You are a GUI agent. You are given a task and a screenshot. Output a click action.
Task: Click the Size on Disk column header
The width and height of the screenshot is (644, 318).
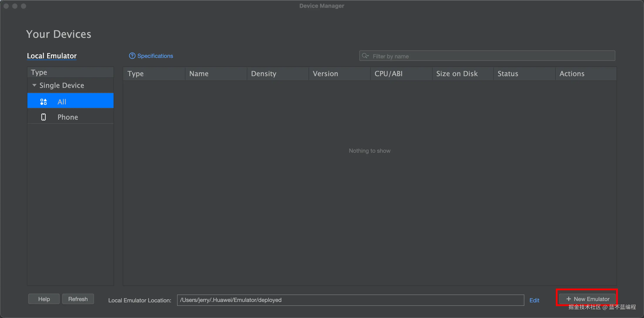[x=457, y=74]
